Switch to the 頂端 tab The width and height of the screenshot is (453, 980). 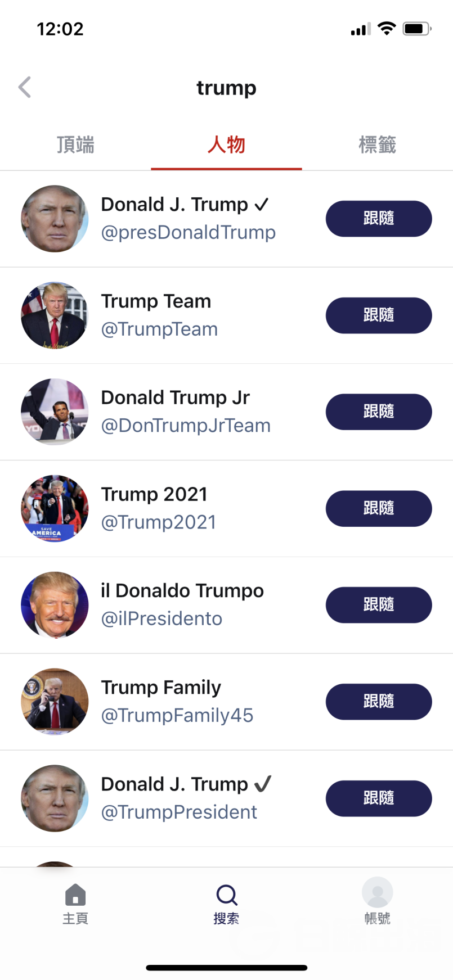coord(75,145)
